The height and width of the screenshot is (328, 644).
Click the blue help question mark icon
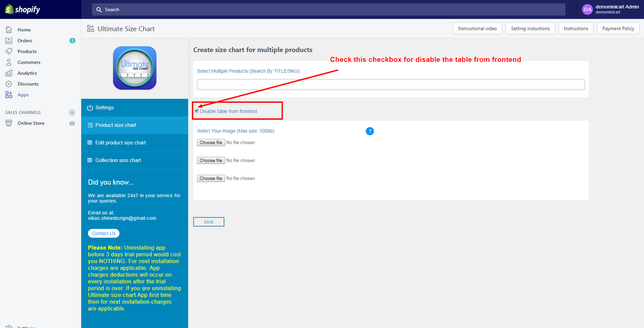pos(369,131)
